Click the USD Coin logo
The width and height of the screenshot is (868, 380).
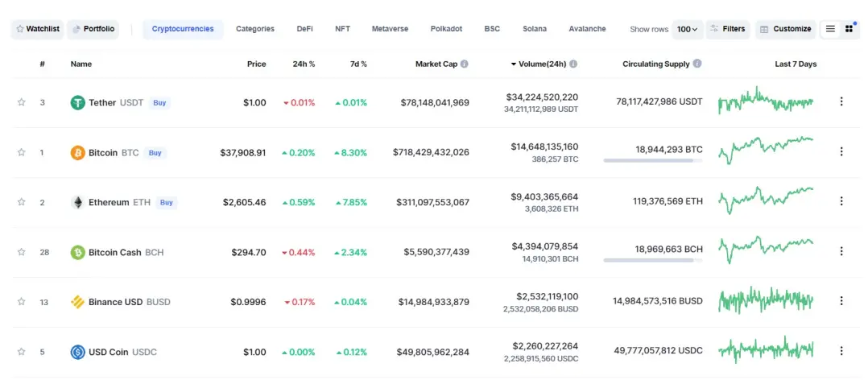(77, 352)
